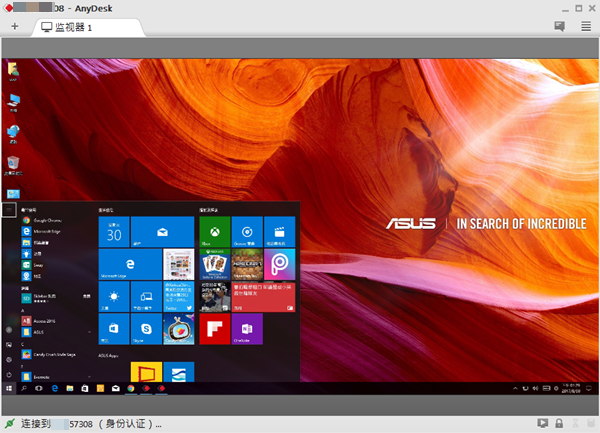Open the PicsArt pink tile
600x433 pixels.
tap(280, 264)
